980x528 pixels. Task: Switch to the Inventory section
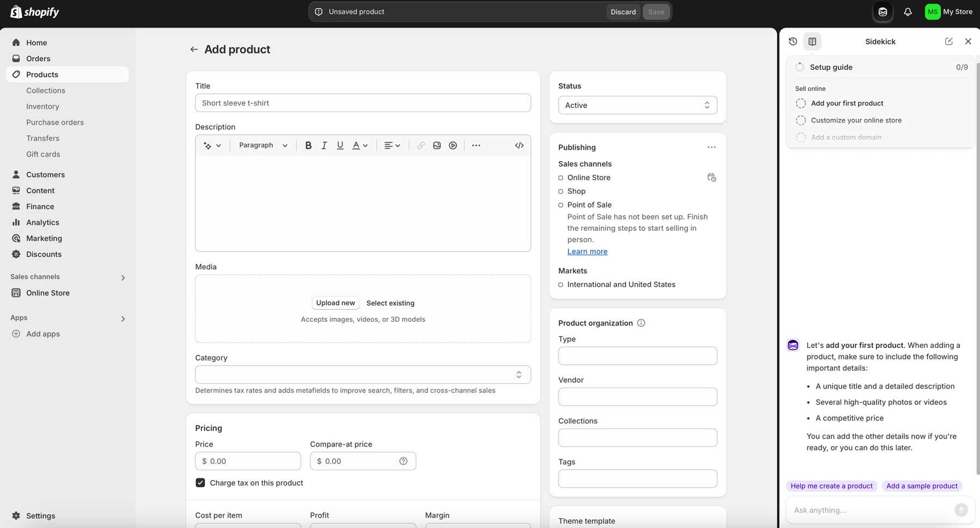(42, 106)
